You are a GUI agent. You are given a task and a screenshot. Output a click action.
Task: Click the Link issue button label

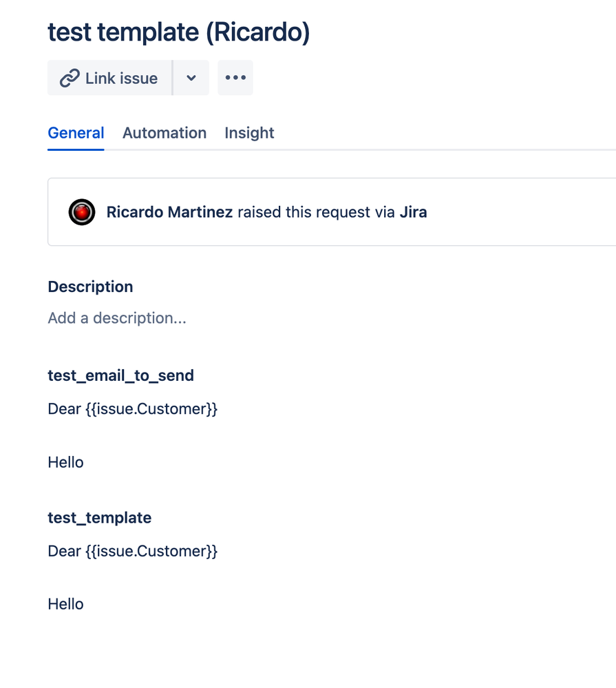click(x=121, y=78)
